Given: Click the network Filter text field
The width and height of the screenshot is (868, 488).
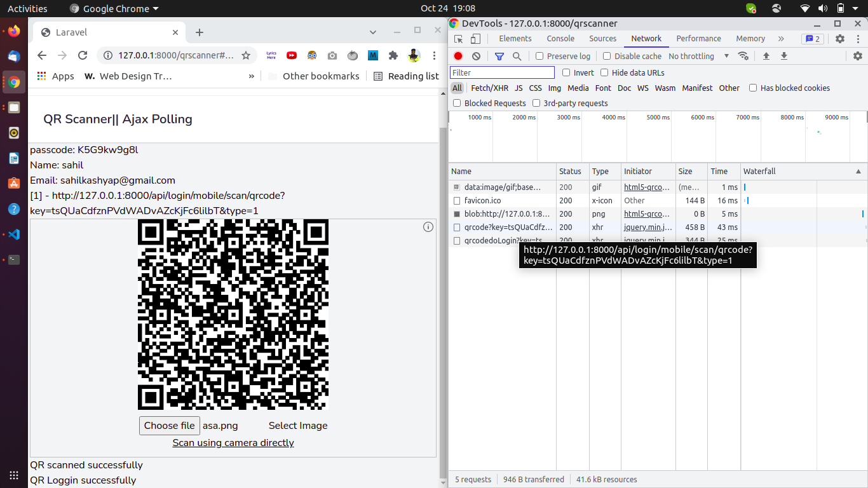Looking at the screenshot, I should 502,72.
